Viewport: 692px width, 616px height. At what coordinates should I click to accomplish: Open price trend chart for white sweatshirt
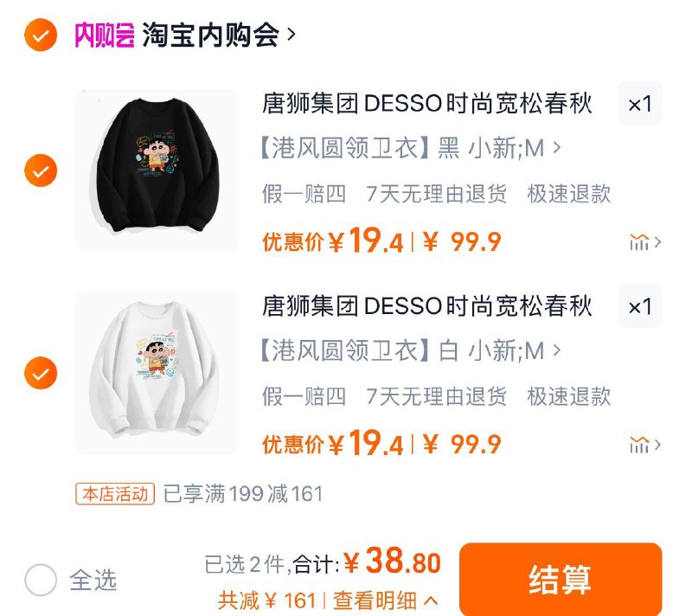coord(644,445)
